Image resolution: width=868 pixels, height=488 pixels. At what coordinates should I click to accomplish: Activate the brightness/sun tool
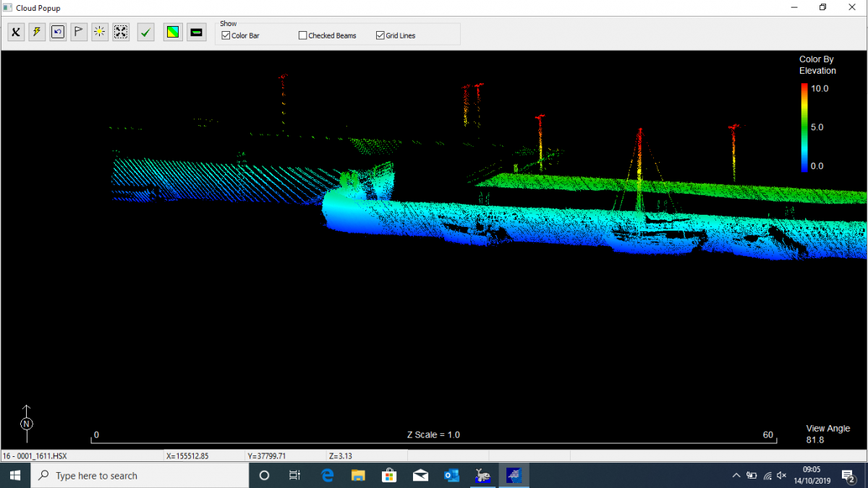tap(99, 32)
